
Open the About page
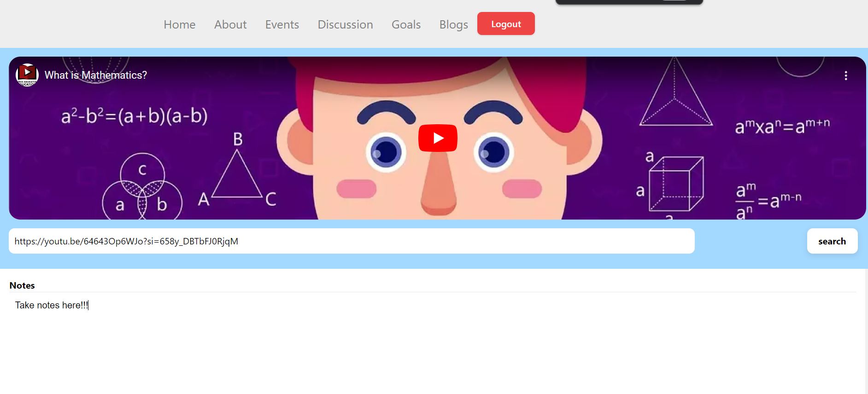pos(230,24)
